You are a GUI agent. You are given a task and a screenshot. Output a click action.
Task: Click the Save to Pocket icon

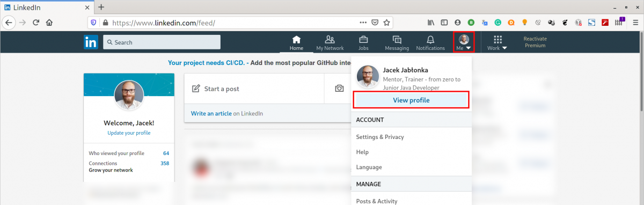375,23
